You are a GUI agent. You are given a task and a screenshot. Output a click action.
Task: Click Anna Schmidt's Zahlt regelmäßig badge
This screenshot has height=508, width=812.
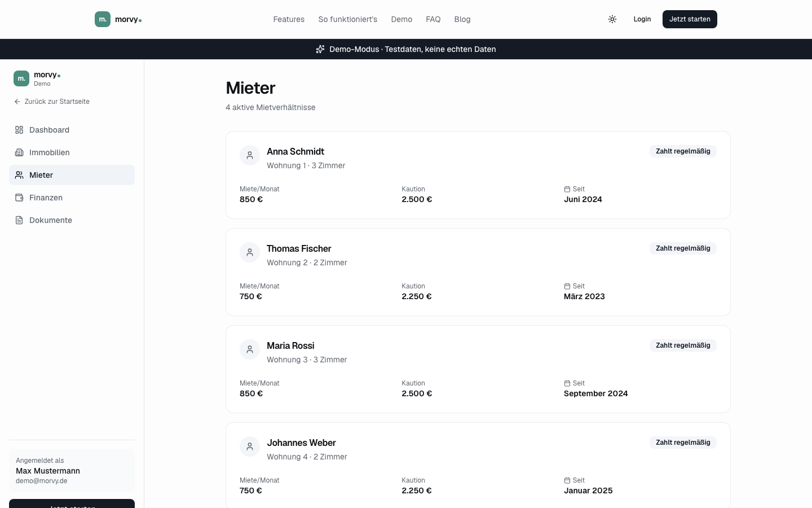point(683,151)
